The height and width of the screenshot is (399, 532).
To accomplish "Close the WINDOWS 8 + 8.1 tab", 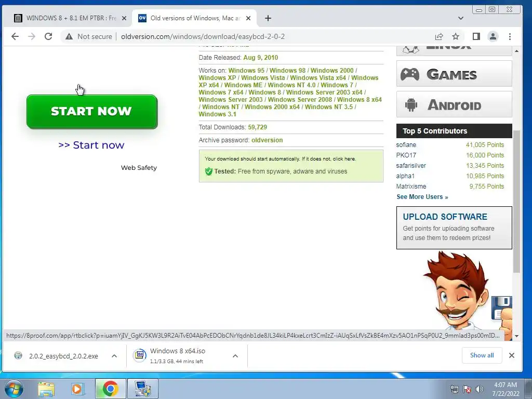I will [124, 18].
